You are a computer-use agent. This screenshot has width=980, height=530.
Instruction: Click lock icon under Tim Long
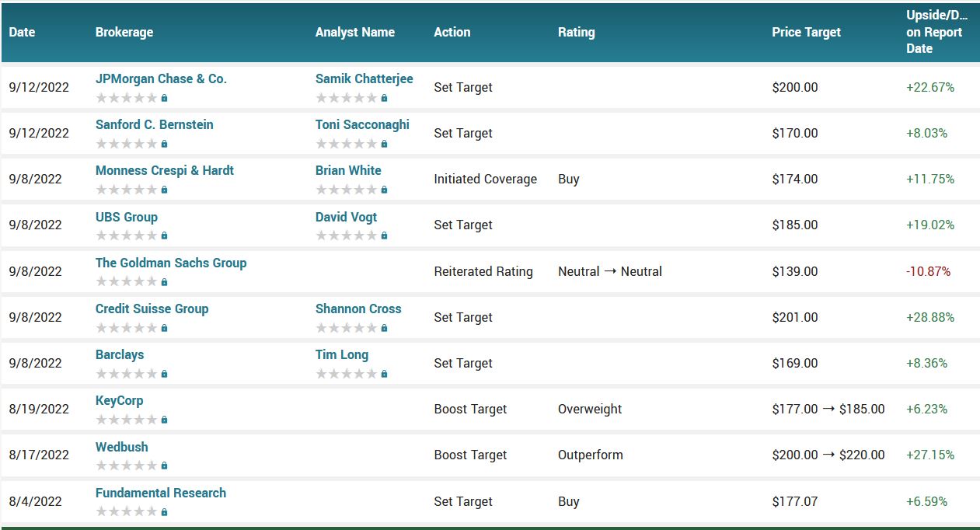click(x=384, y=374)
